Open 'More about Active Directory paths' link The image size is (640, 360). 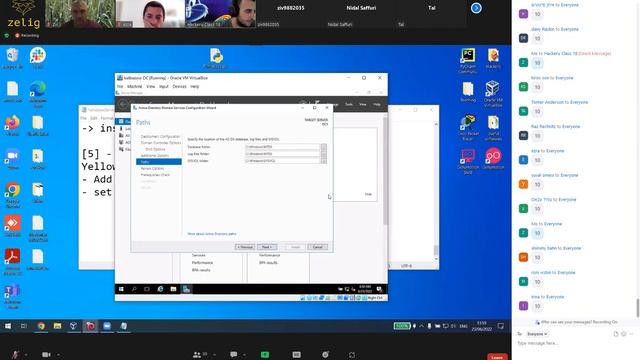212,234
